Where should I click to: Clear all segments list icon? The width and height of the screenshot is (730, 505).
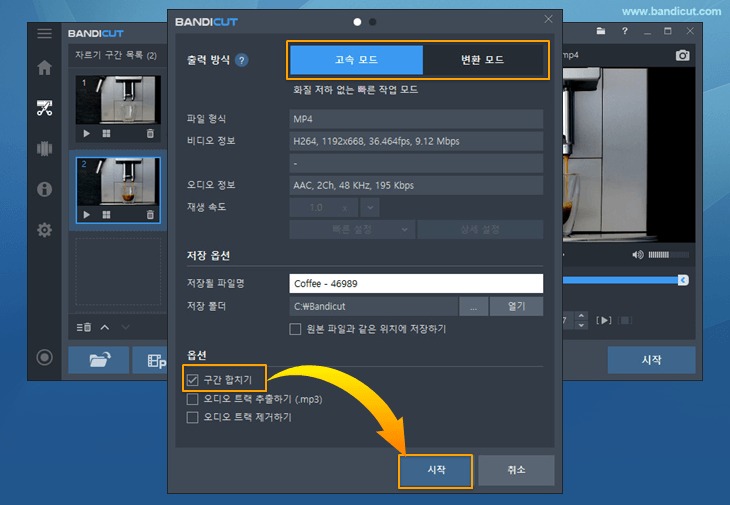click(x=84, y=327)
